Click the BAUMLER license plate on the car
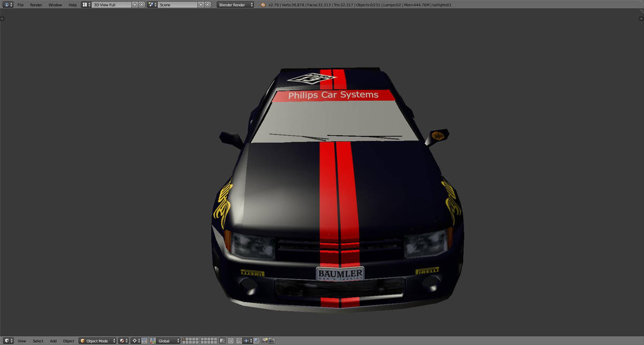 coord(340,274)
